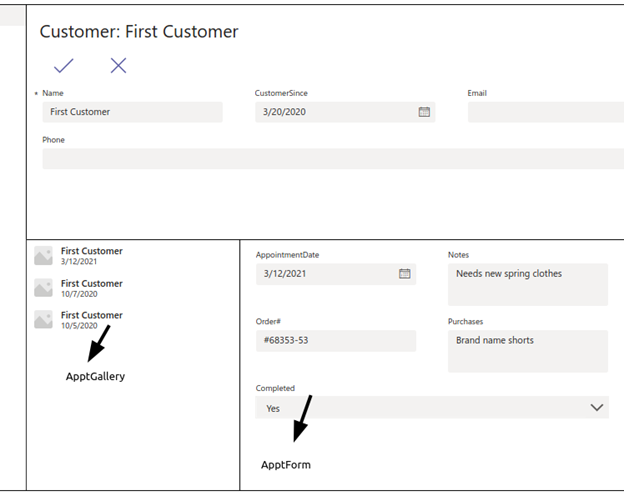
Task: Click the empty Email input field
Action: tap(546, 112)
